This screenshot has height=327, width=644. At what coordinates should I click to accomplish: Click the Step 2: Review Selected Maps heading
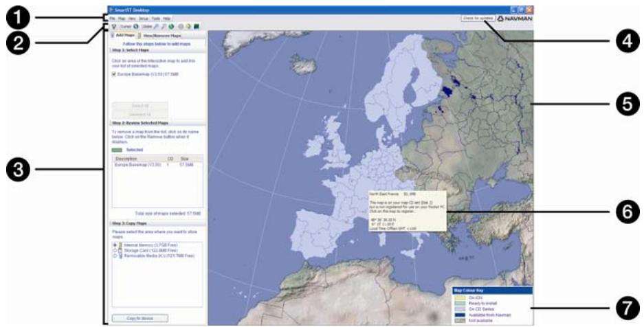(140, 123)
